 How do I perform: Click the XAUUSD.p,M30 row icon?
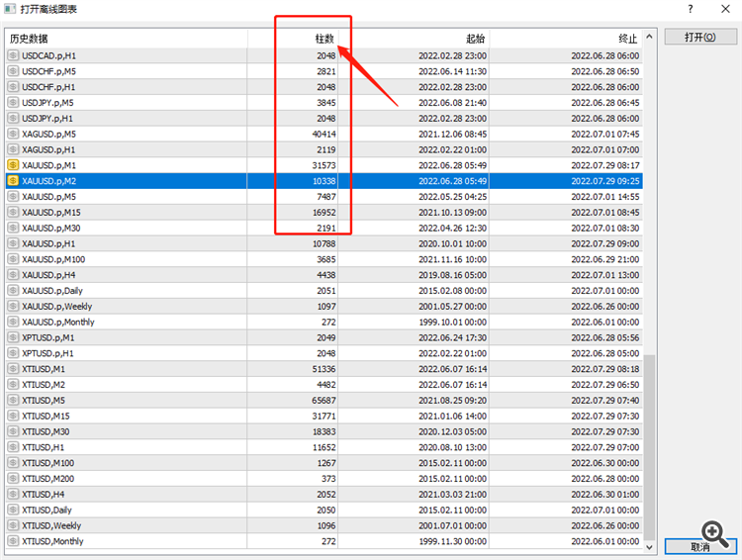point(13,228)
